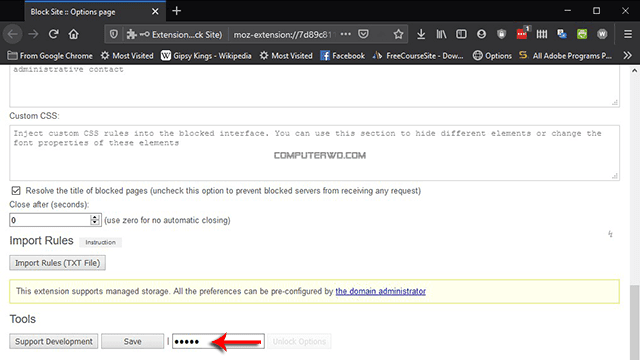Go to Firefox home page icon

point(73,34)
